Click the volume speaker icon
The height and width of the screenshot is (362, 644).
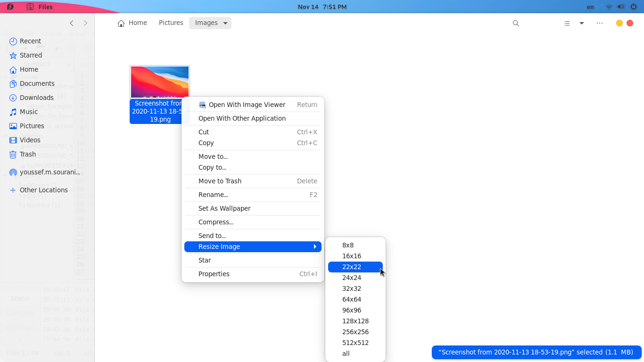[x=621, y=7]
